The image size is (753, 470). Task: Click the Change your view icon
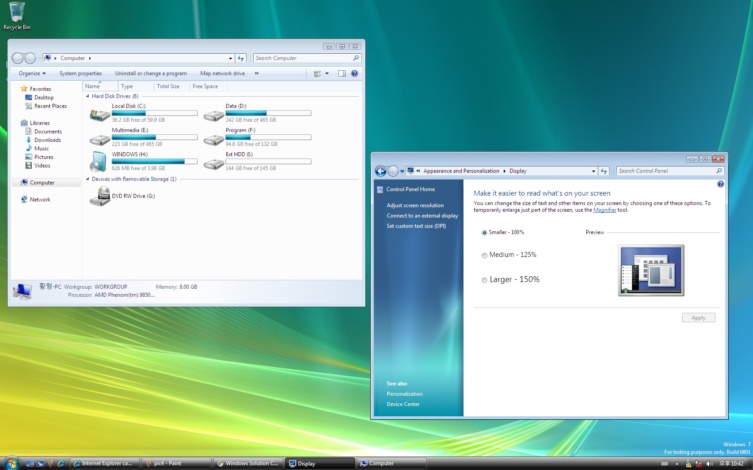click(317, 73)
